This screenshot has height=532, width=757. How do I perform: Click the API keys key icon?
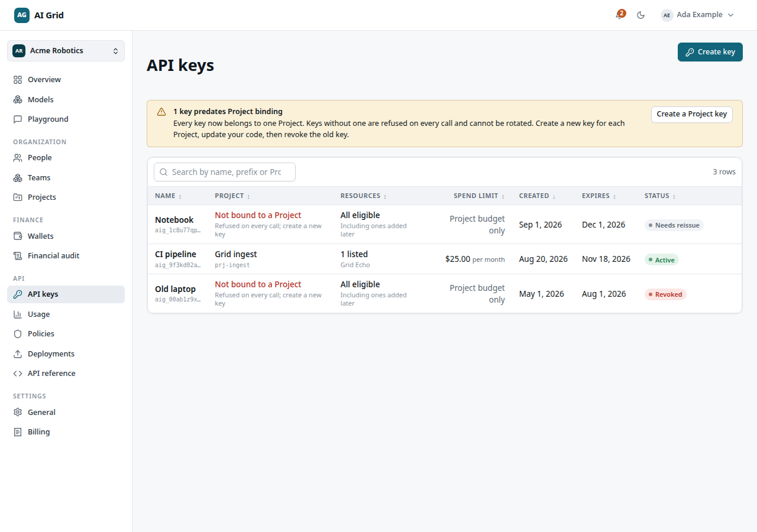(x=18, y=294)
